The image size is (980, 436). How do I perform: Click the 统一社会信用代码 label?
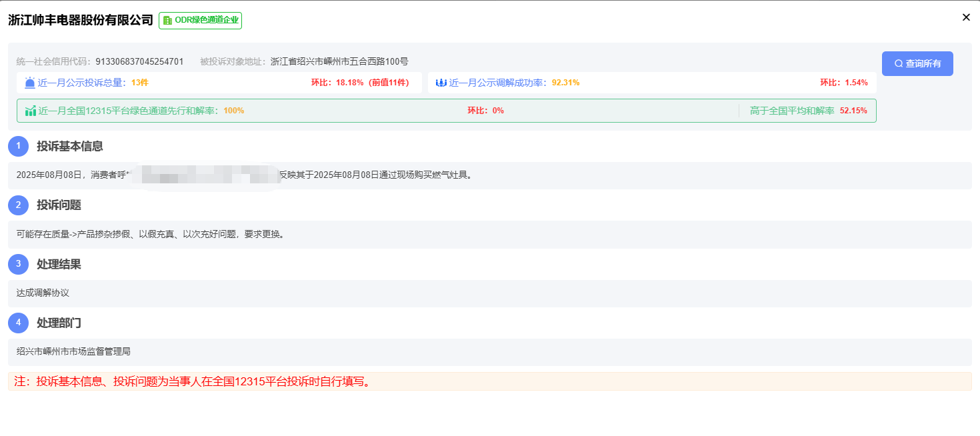tap(53, 61)
